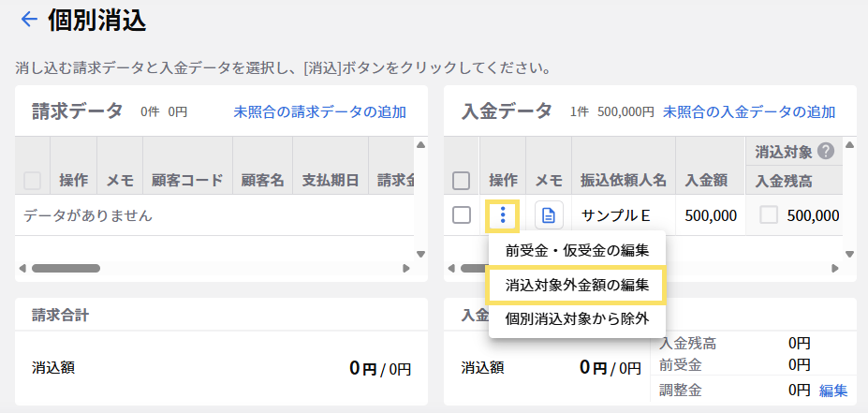
Task: Click left scroll arrow under 請求データ table
Action: click(22, 268)
